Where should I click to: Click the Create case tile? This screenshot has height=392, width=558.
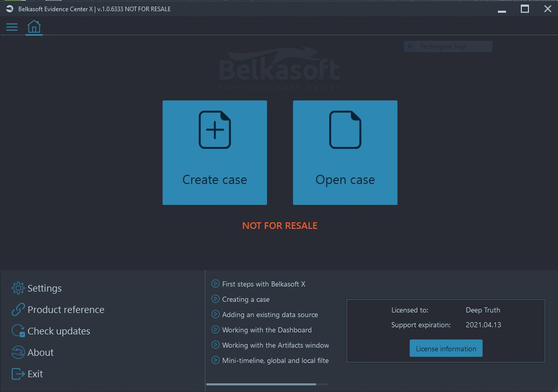click(215, 152)
